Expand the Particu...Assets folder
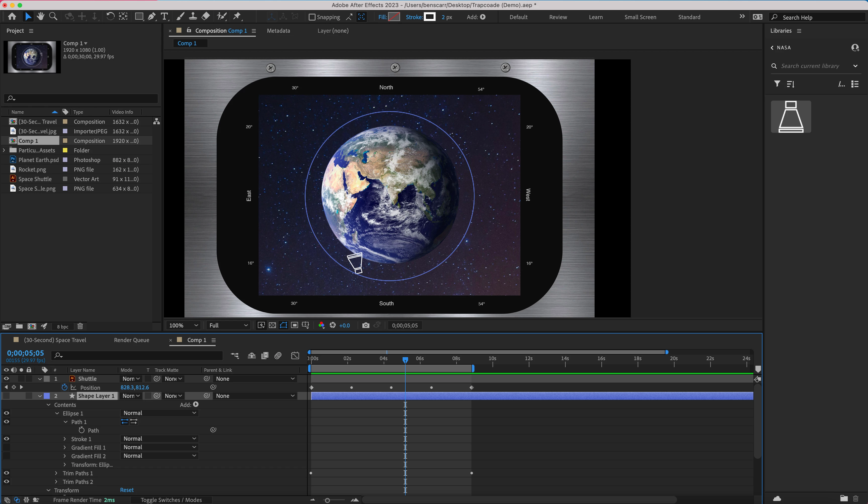The height and width of the screenshot is (504, 868). click(4, 150)
